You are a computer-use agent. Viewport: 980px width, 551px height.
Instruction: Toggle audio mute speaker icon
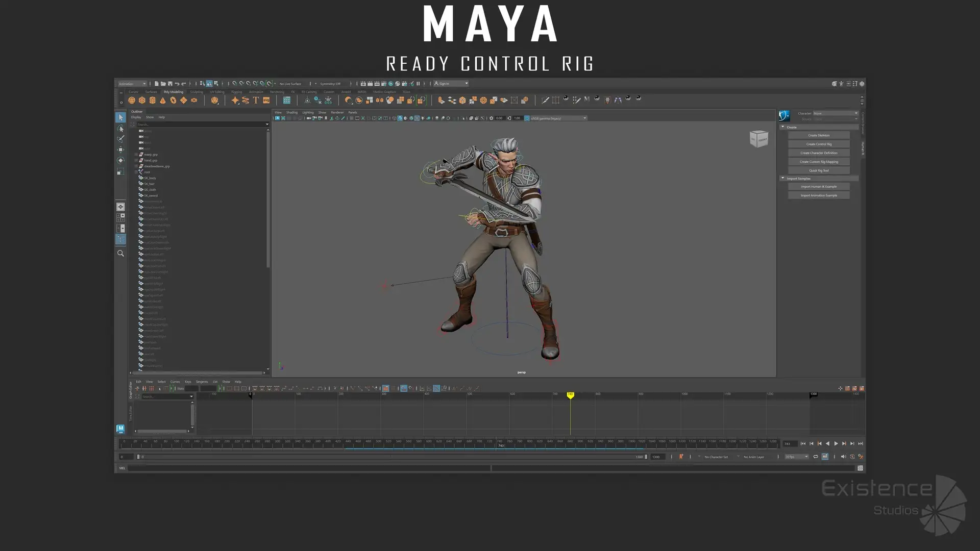(843, 457)
